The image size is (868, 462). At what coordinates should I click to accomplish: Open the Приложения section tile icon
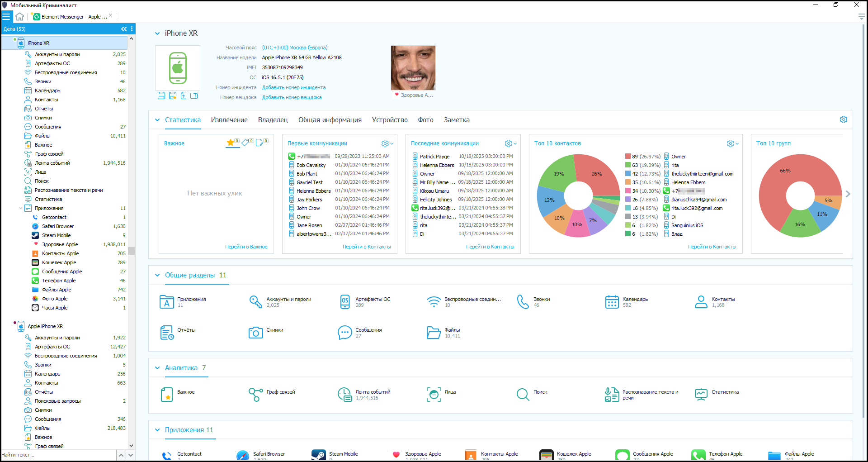(x=167, y=302)
